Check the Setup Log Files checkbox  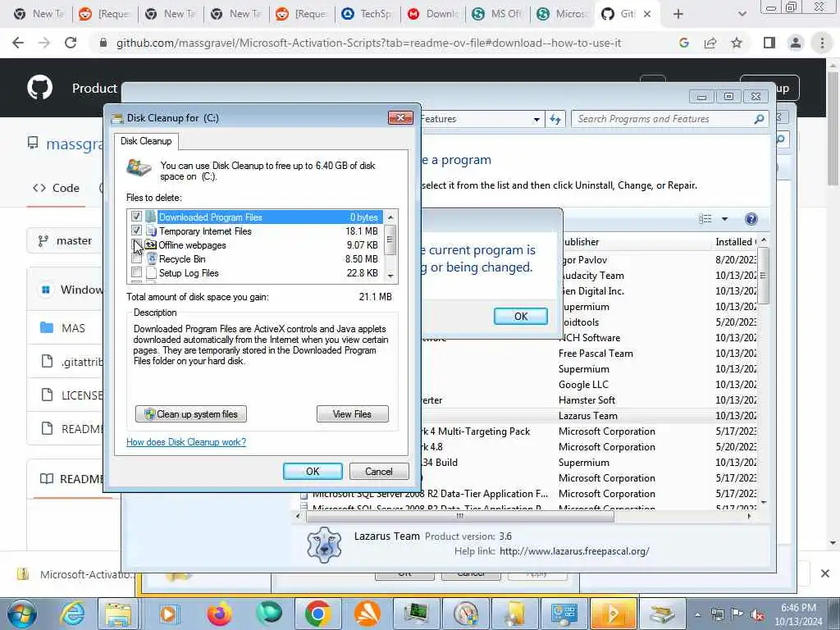[137, 272]
